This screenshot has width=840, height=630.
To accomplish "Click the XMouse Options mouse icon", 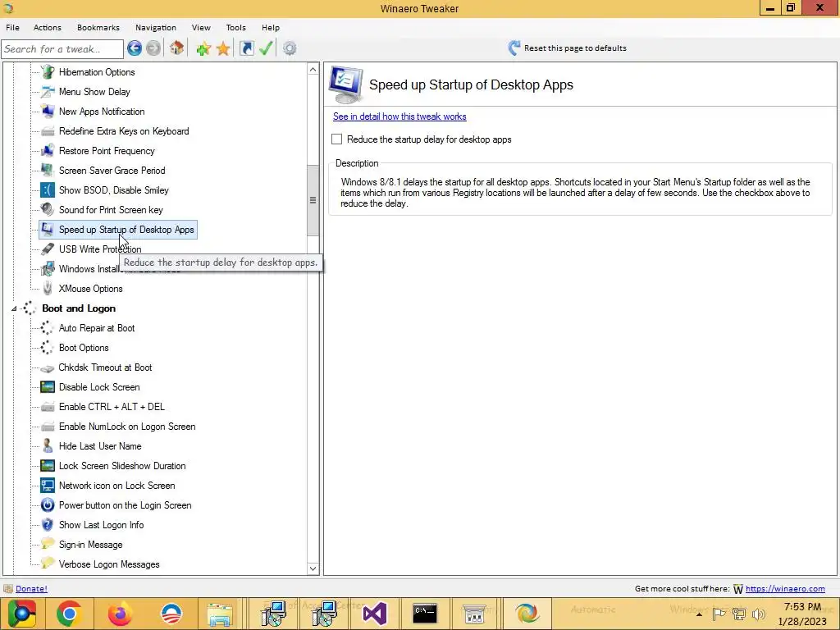I will point(48,288).
